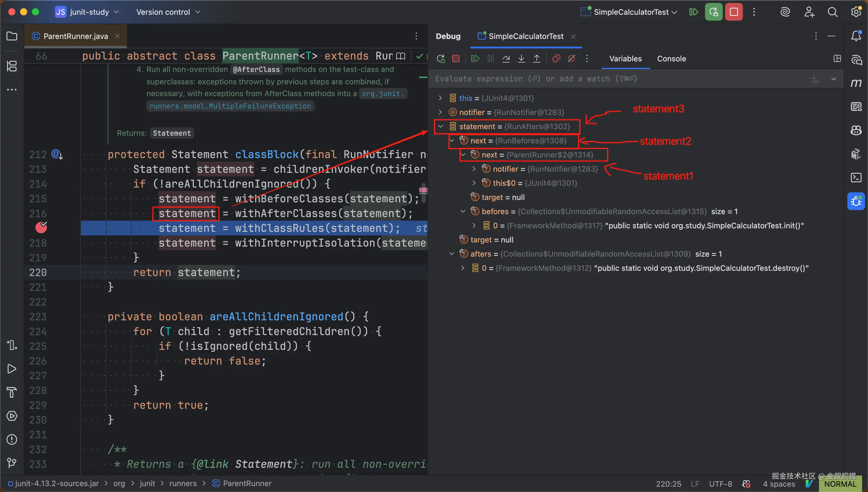This screenshot has height=492, width=868.
Task: Switch to the Console tab
Action: click(x=671, y=59)
